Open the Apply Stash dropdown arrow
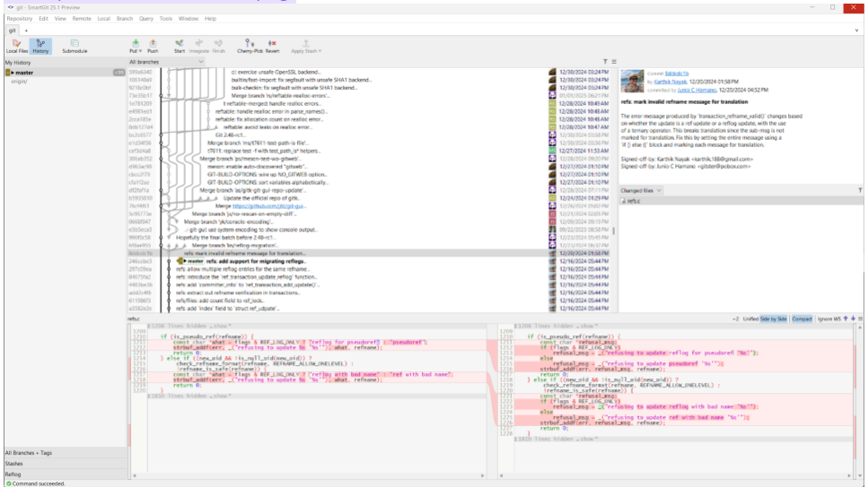This screenshot has width=868, height=487. click(320, 51)
